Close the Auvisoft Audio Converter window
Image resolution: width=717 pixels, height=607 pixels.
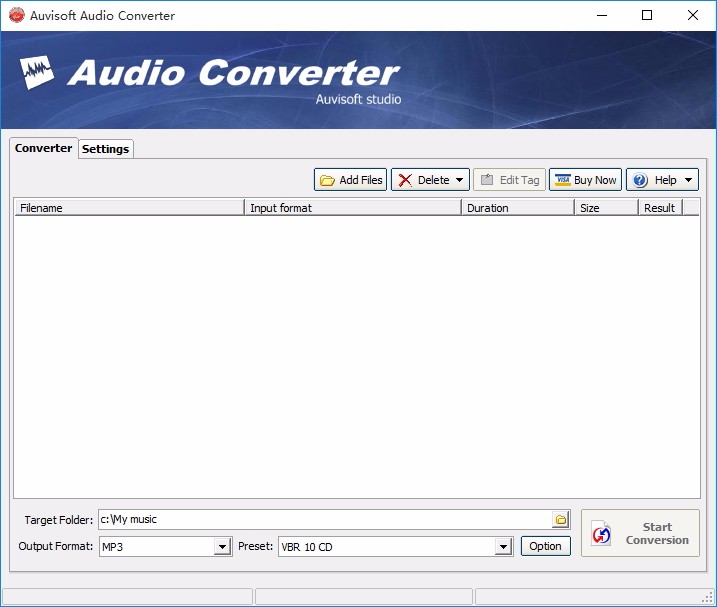(693, 15)
